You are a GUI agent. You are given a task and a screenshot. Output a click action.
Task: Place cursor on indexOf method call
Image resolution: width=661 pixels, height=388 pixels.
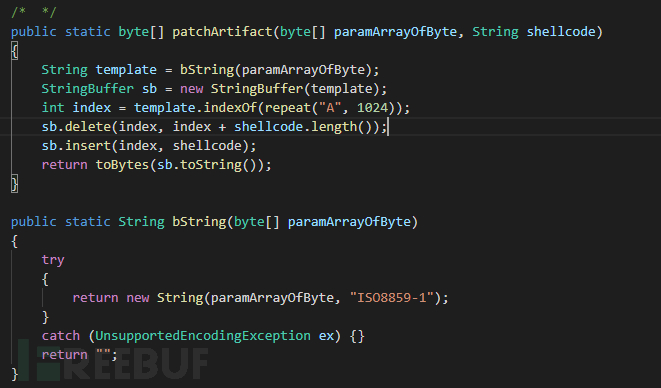pyautogui.click(x=230, y=108)
